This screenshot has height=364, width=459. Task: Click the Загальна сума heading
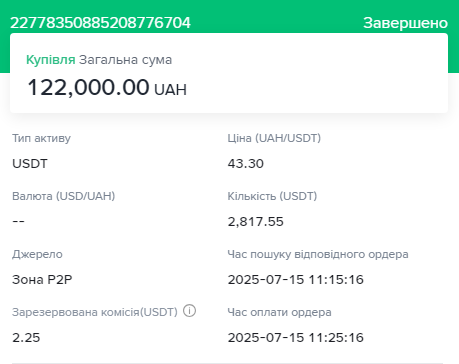125,60
